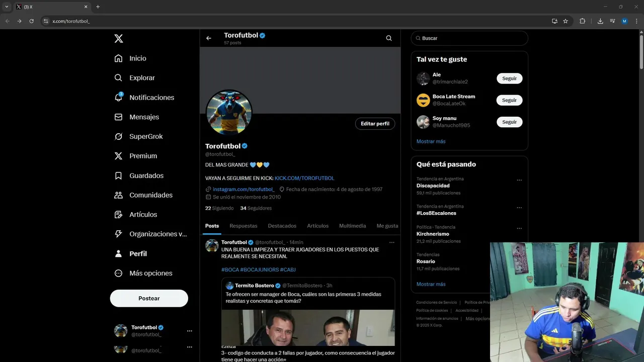Screen dimensions: 644x362
Task: Click the Postear button
Action: pos(149,298)
